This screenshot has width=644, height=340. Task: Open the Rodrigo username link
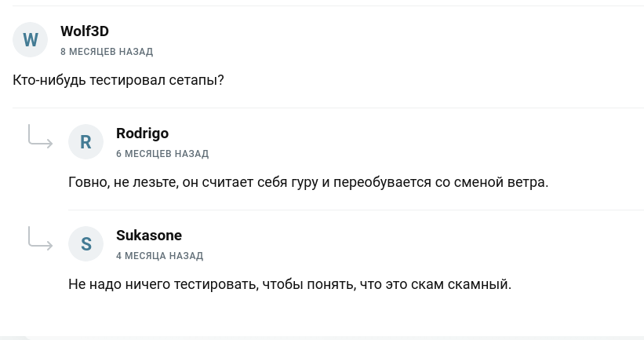tap(142, 133)
